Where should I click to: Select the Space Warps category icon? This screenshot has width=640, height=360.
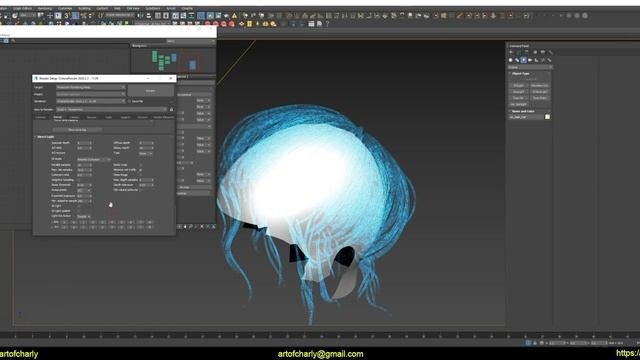[x=543, y=60]
